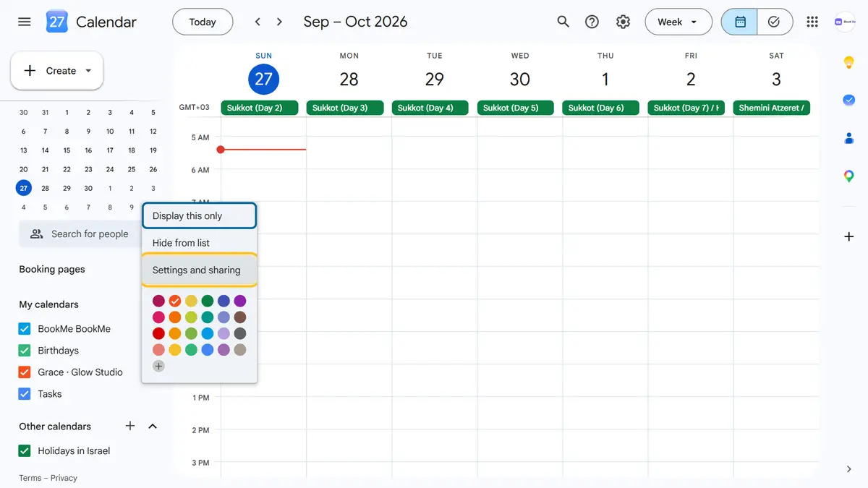Click the My calendars heading
Screen dimensions: 868x488
(x=49, y=304)
